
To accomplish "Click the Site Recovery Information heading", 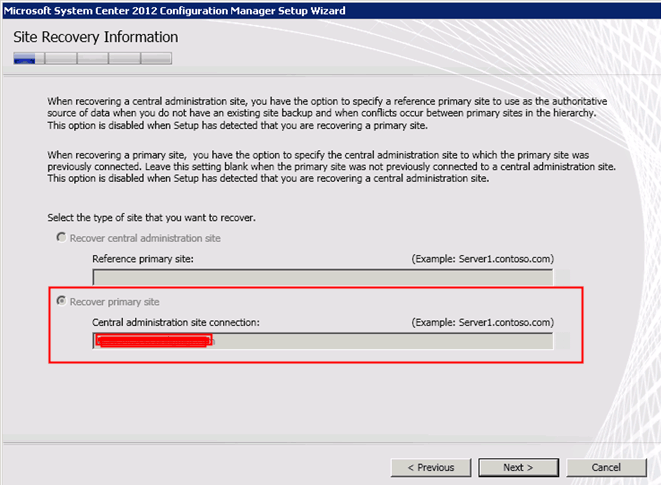I will [x=96, y=37].
